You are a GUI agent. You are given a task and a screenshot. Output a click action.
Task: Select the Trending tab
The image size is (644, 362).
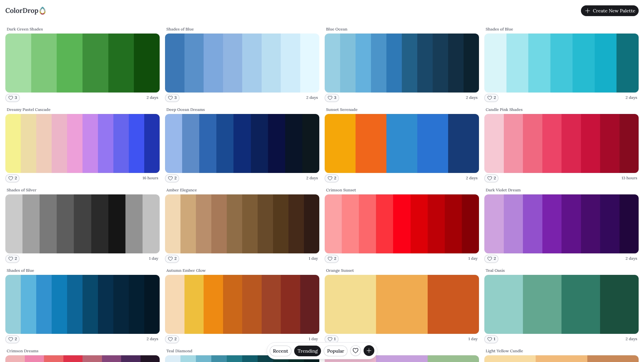(307, 351)
